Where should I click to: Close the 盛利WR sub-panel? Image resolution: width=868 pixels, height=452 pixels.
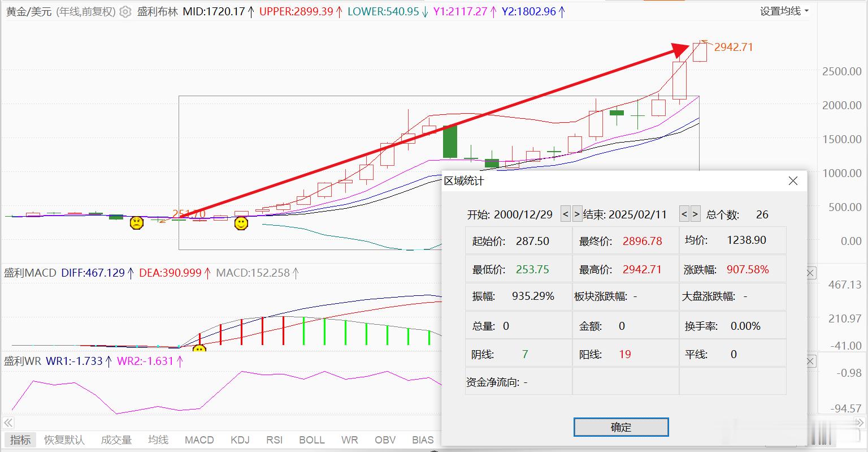pyautogui.click(x=810, y=361)
